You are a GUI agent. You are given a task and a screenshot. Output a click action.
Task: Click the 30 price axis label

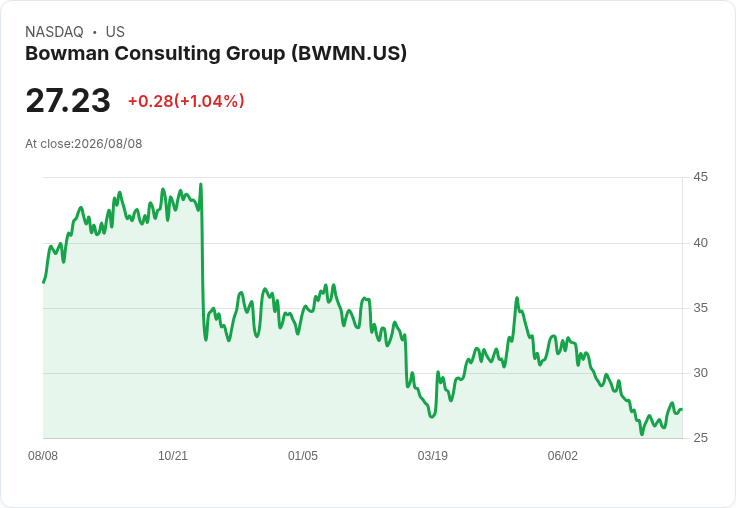click(700, 373)
